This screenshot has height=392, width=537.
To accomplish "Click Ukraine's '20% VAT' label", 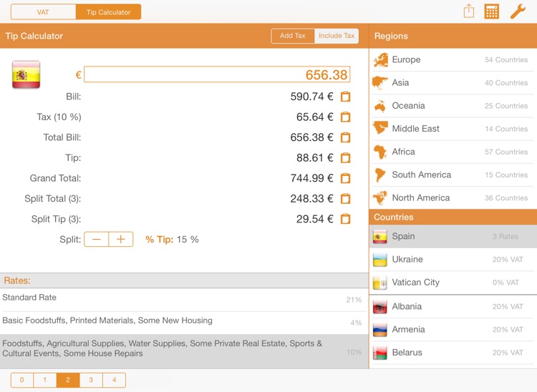I will 508,260.
